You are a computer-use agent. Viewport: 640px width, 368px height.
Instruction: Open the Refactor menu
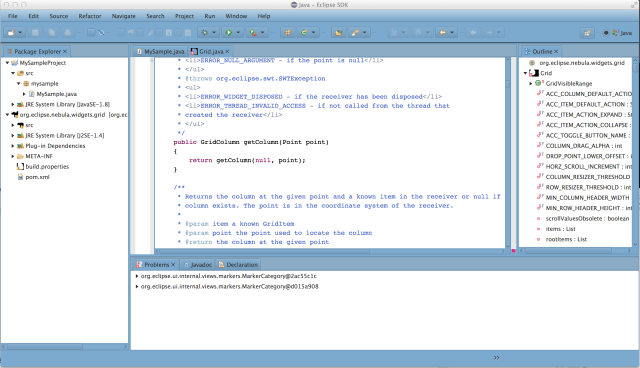(90, 16)
